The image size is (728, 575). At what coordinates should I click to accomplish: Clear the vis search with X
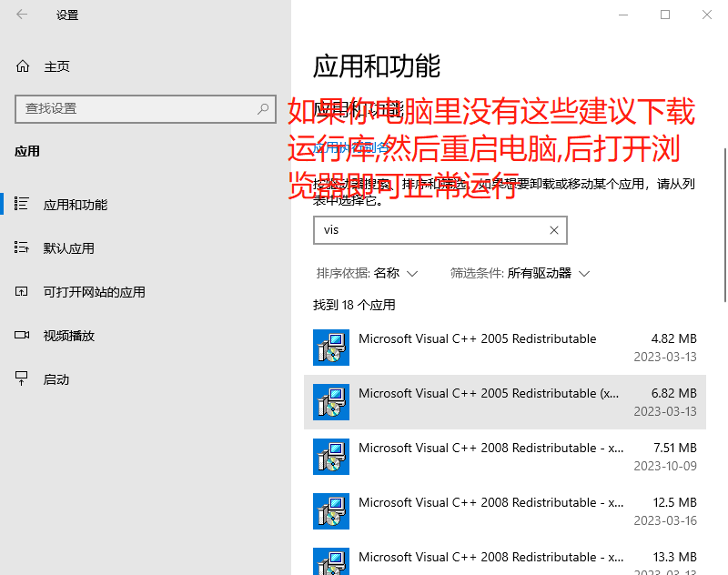click(554, 230)
